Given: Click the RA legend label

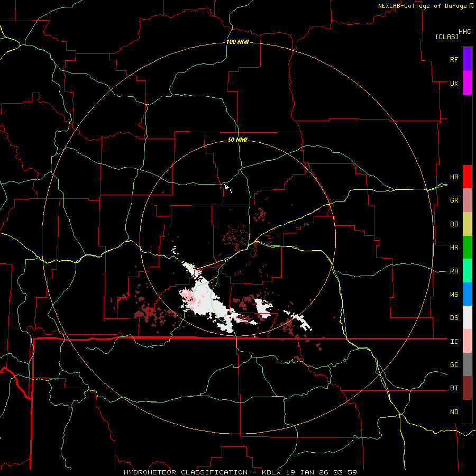Looking at the screenshot, I should [454, 271].
